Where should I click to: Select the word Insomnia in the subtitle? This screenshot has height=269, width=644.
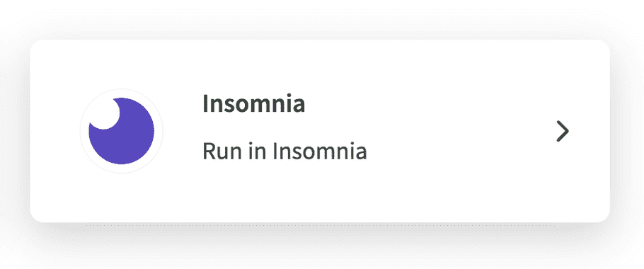[x=320, y=151]
